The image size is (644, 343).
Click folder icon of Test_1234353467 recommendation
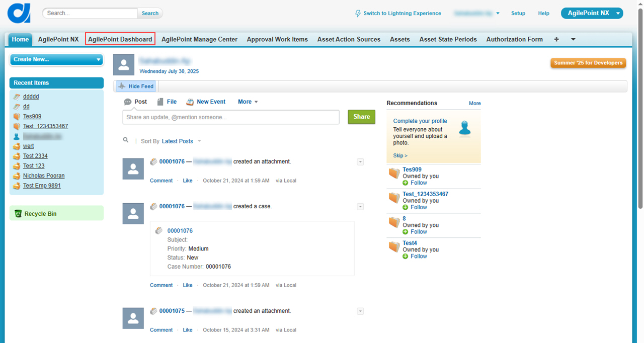[394, 198]
